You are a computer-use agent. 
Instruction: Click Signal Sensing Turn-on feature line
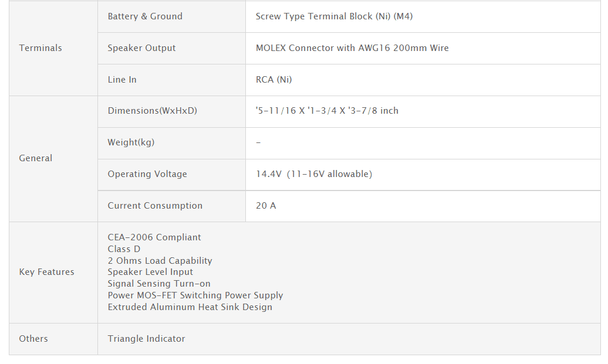pos(159,284)
